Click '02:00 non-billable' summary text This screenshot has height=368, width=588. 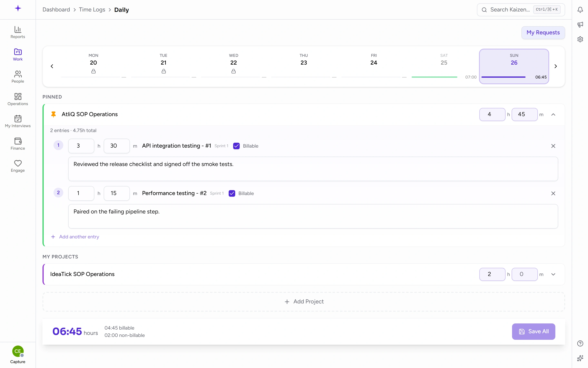point(124,335)
